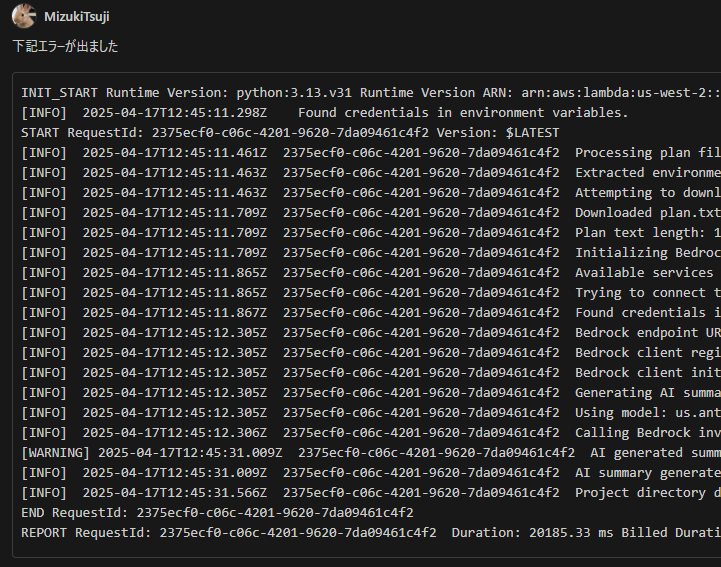Click the 'Generating AI summa' log line
This screenshot has height=567, width=721.
371,393
